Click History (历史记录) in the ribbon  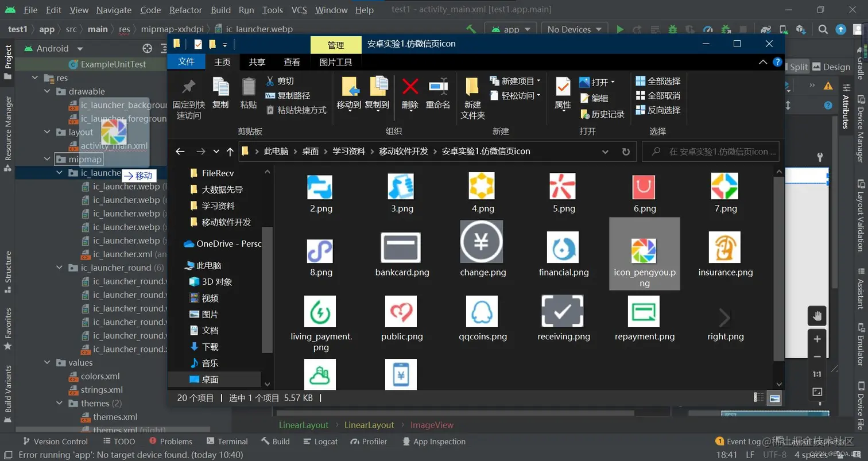point(602,114)
